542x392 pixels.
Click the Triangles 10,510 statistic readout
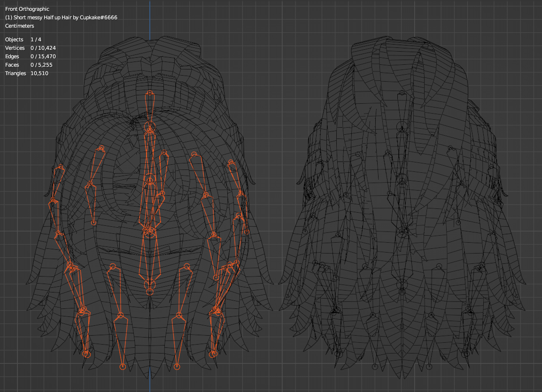(x=26, y=73)
